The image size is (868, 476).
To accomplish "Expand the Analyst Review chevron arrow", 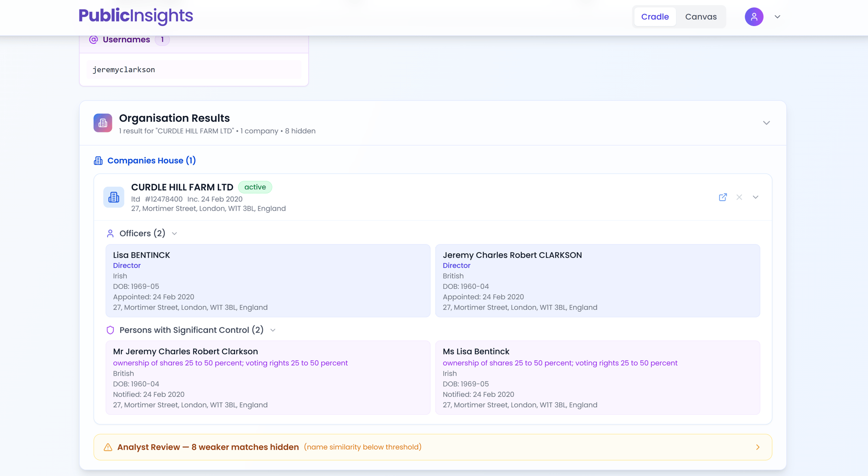I will click(x=758, y=447).
